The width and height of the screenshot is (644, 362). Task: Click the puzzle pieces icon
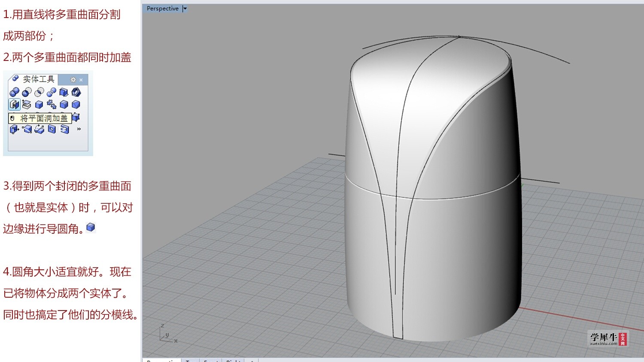(52, 104)
